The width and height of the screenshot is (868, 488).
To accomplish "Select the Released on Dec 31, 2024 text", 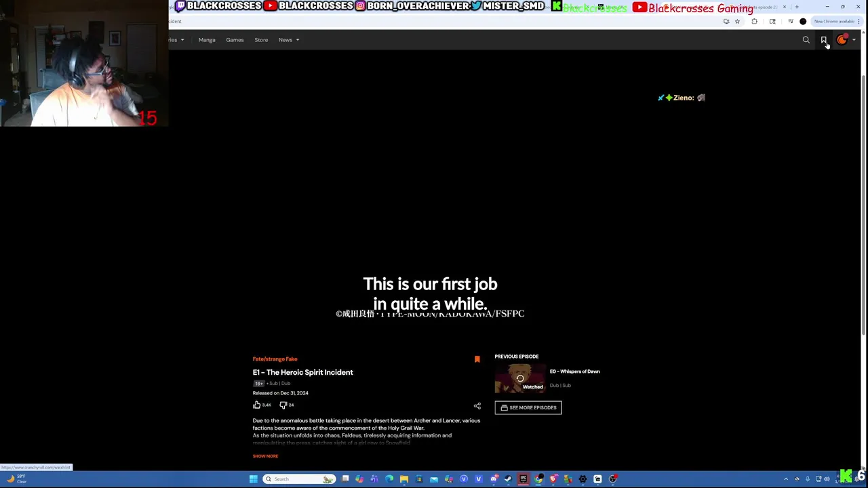I will (x=280, y=393).
